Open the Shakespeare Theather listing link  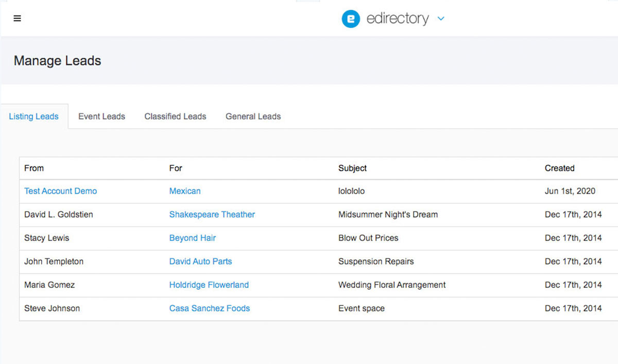click(212, 215)
